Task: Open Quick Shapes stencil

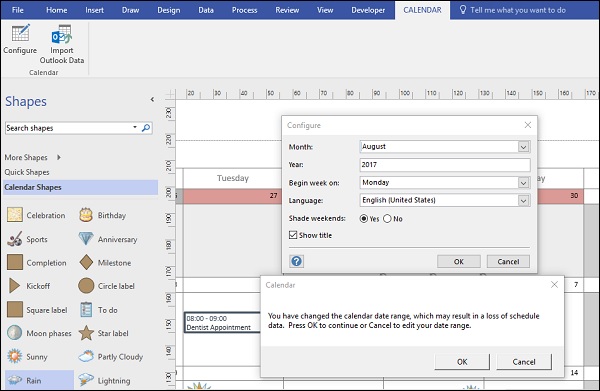Action: (x=27, y=172)
